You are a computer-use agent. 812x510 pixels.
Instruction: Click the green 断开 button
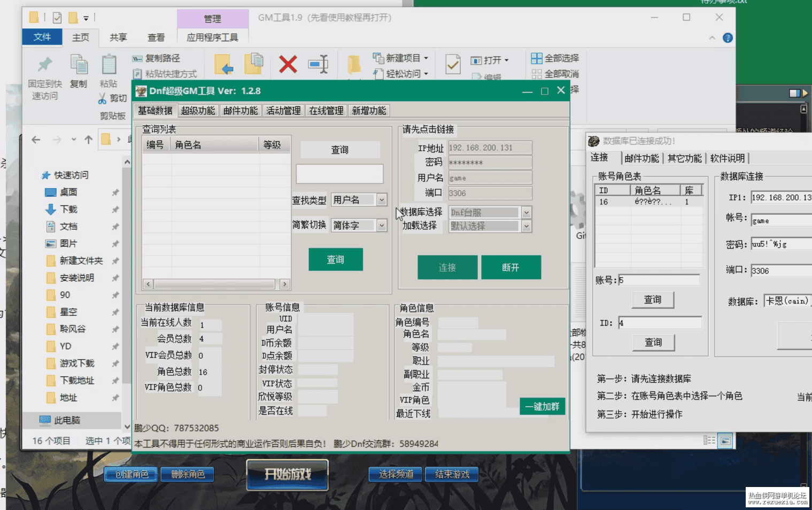tap(511, 267)
